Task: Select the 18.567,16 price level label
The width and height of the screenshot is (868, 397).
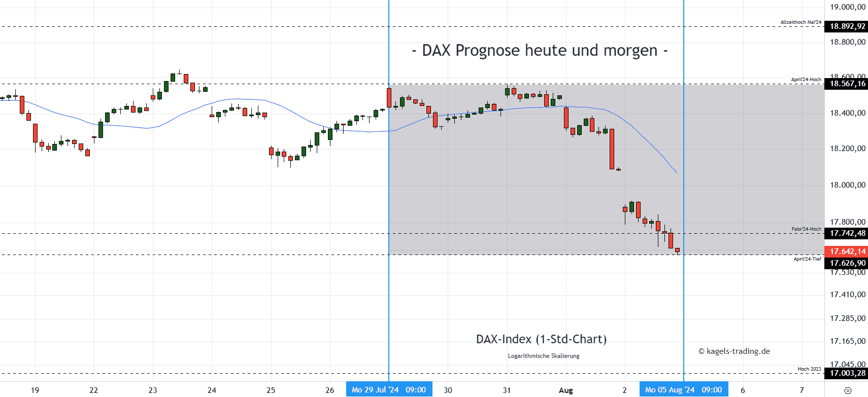Action: [x=846, y=84]
